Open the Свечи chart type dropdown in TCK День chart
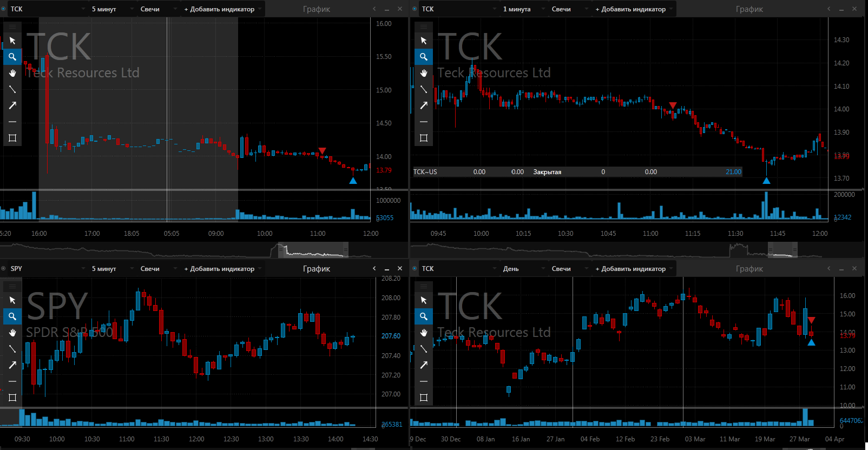 click(570, 269)
